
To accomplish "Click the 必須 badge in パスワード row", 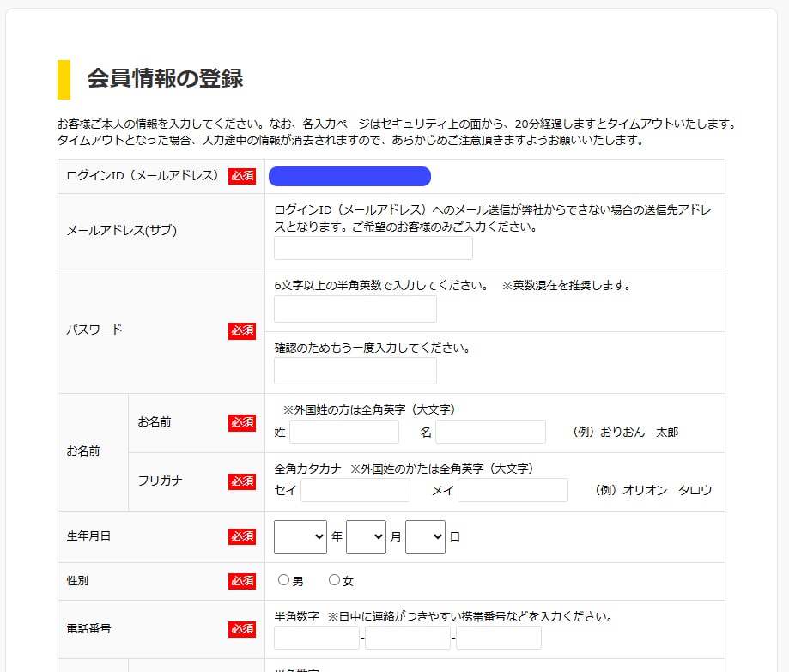I will pyautogui.click(x=242, y=330).
